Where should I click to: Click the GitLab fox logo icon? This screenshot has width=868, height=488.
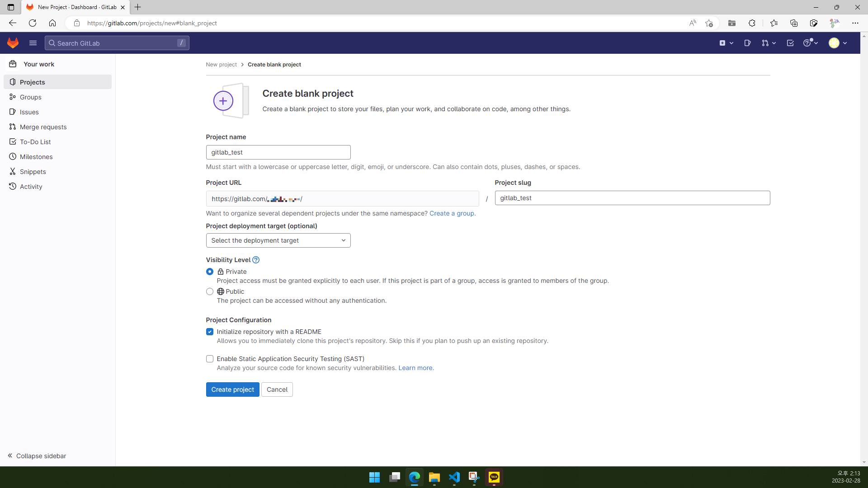tap(13, 42)
